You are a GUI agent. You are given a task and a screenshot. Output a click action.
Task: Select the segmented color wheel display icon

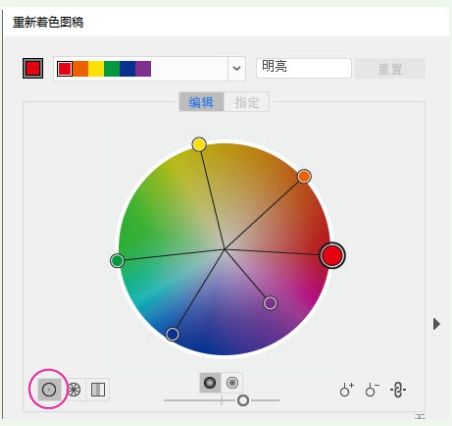pos(74,389)
